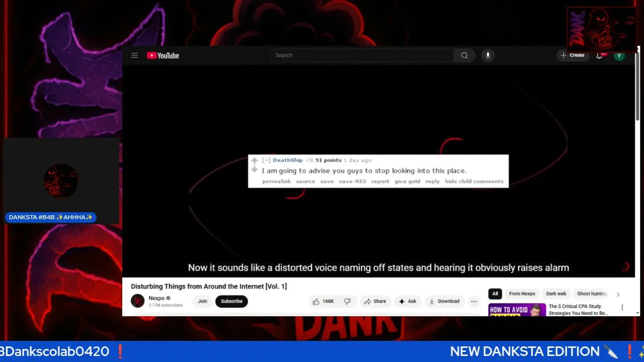Select the Ghost hunting filter chip
This screenshot has width=644, height=362.
(592, 294)
